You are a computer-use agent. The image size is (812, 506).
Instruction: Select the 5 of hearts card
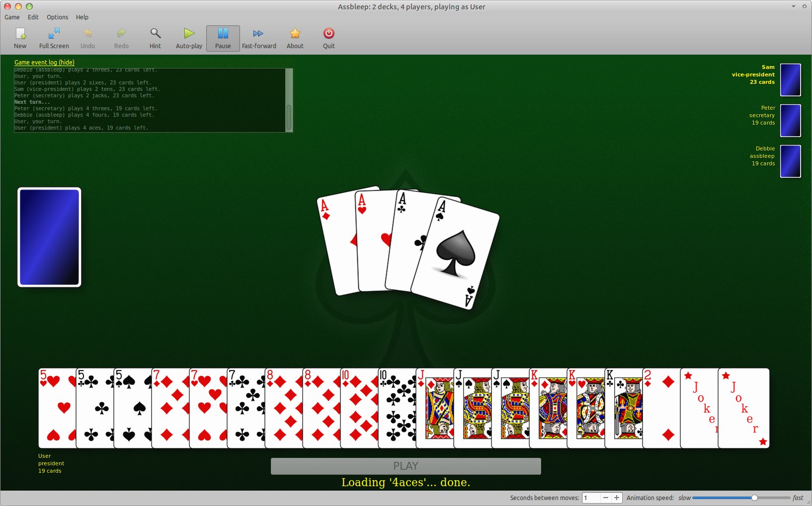click(x=57, y=408)
